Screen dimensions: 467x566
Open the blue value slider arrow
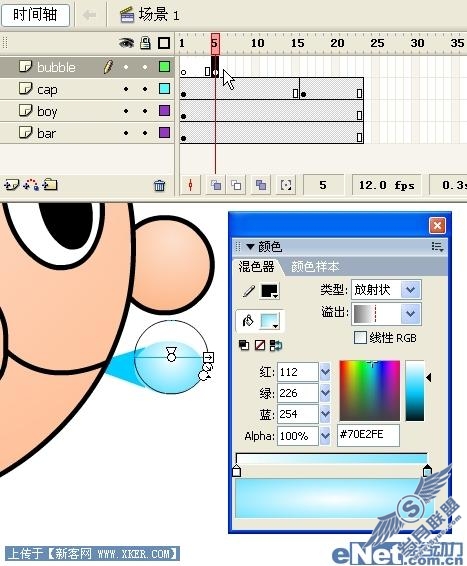[325, 414]
